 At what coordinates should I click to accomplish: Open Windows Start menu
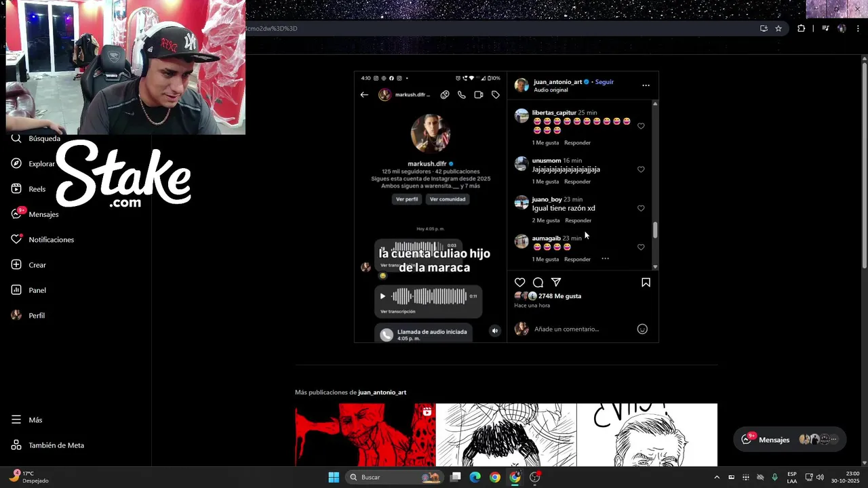334,477
